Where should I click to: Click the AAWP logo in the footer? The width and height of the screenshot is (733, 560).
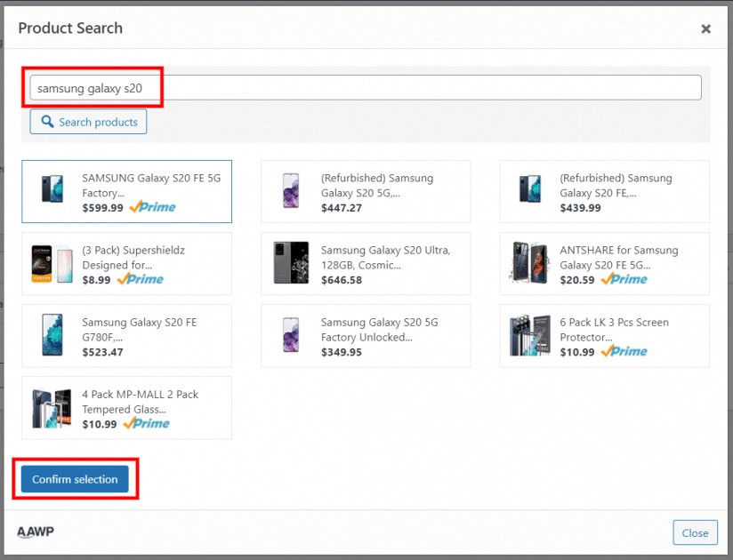click(36, 532)
